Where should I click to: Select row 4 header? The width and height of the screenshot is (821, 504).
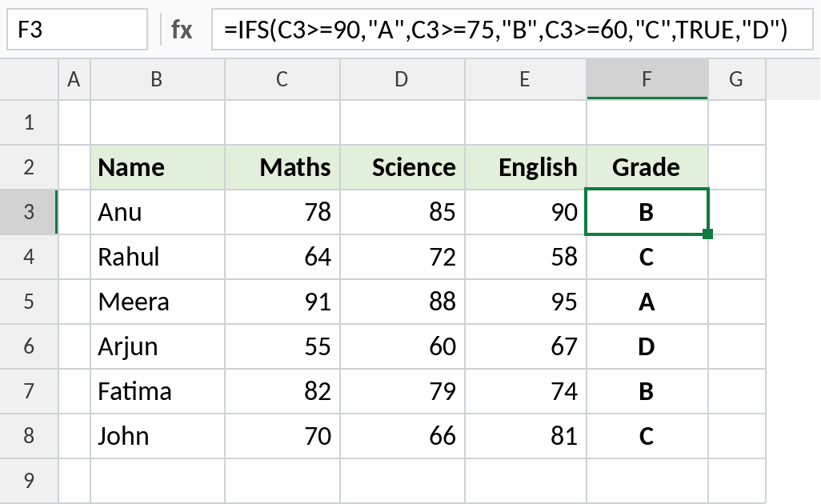click(29, 257)
